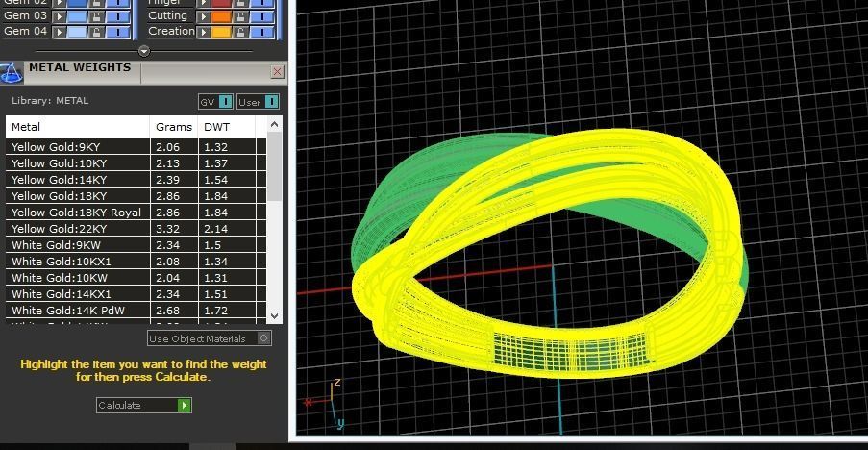The width and height of the screenshot is (868, 450).
Task: Select the Gem 03 layer name
Action: click(25, 16)
